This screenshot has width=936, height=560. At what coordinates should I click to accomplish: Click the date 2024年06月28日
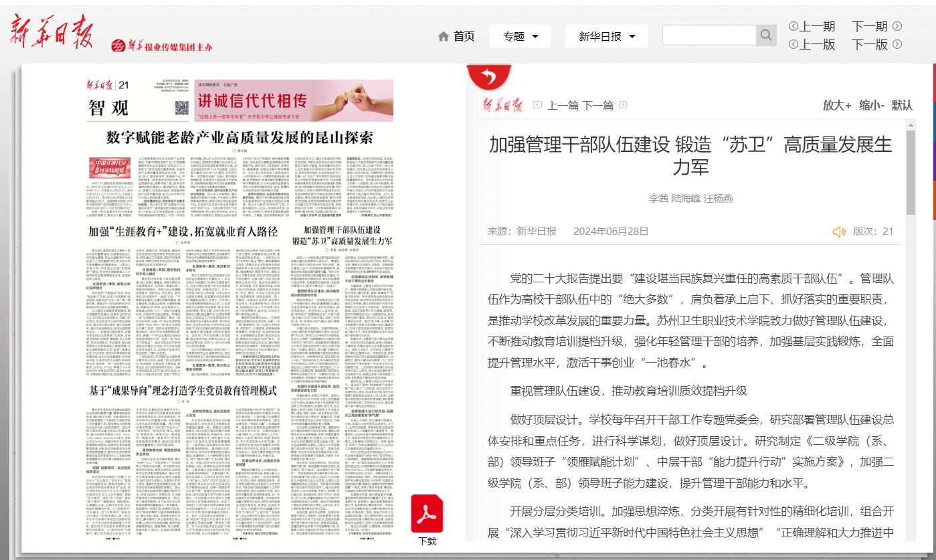(x=611, y=231)
